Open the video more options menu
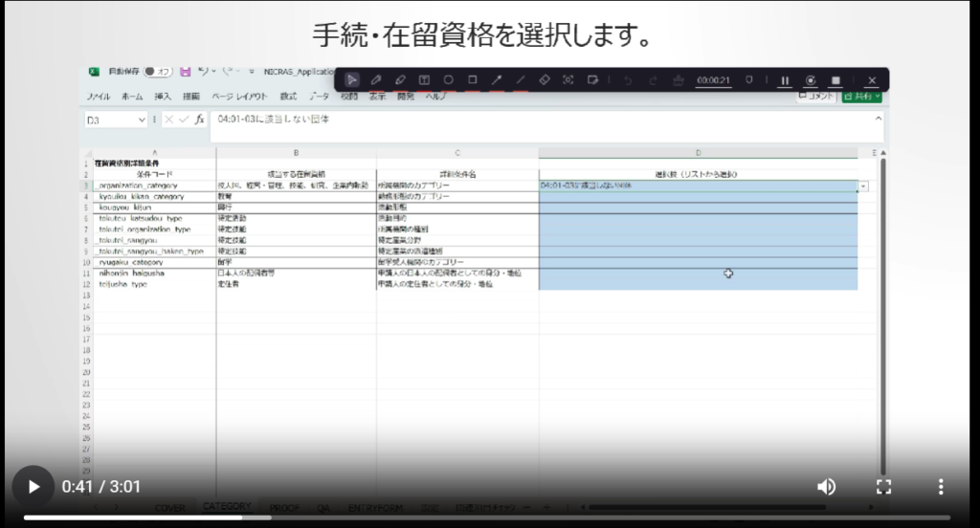 point(942,487)
